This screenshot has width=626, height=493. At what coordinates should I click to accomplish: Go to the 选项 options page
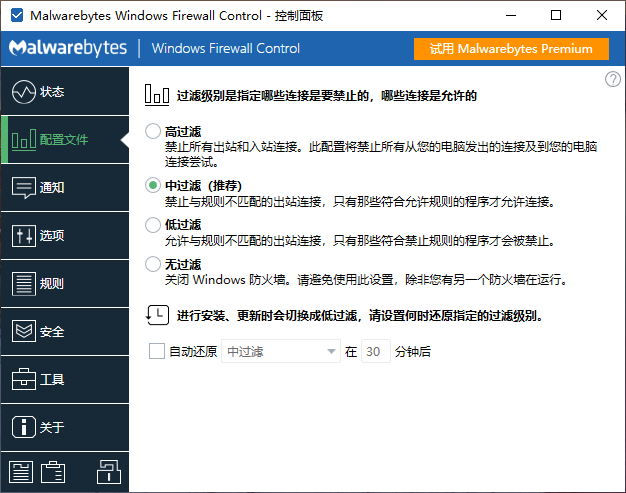click(65, 236)
